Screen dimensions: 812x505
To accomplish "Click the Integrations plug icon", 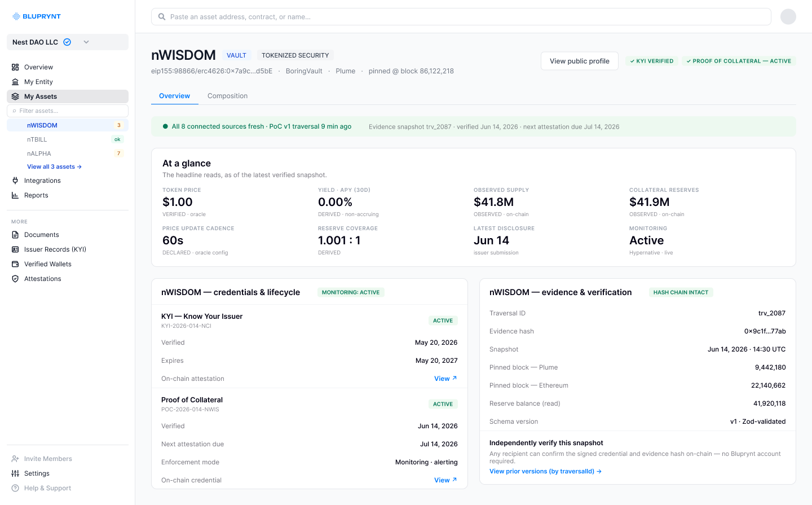I will click(x=15, y=181).
